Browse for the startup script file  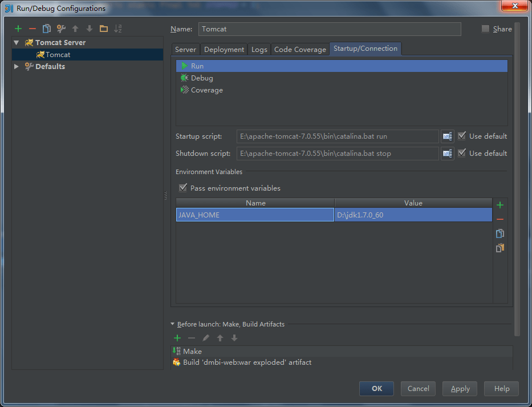pyautogui.click(x=447, y=136)
